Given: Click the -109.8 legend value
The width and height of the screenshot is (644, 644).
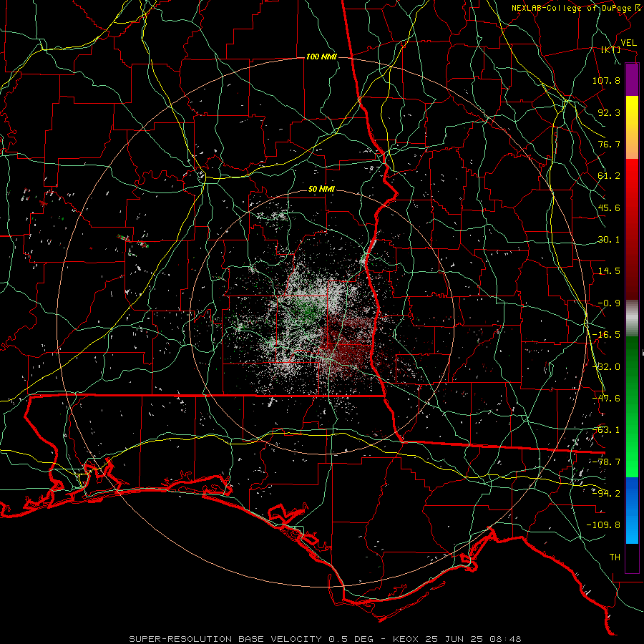Looking at the screenshot, I should [x=603, y=525].
